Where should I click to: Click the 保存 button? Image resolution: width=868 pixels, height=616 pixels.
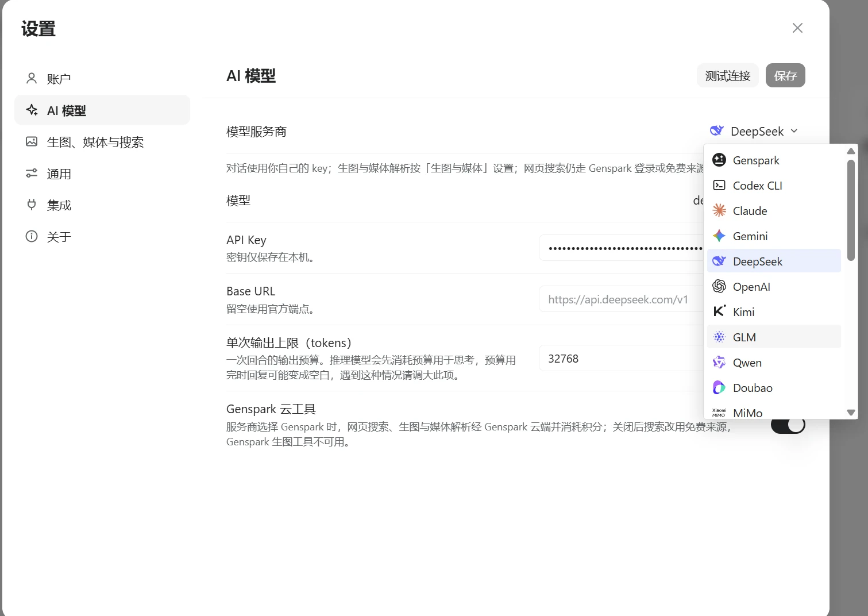coord(785,75)
